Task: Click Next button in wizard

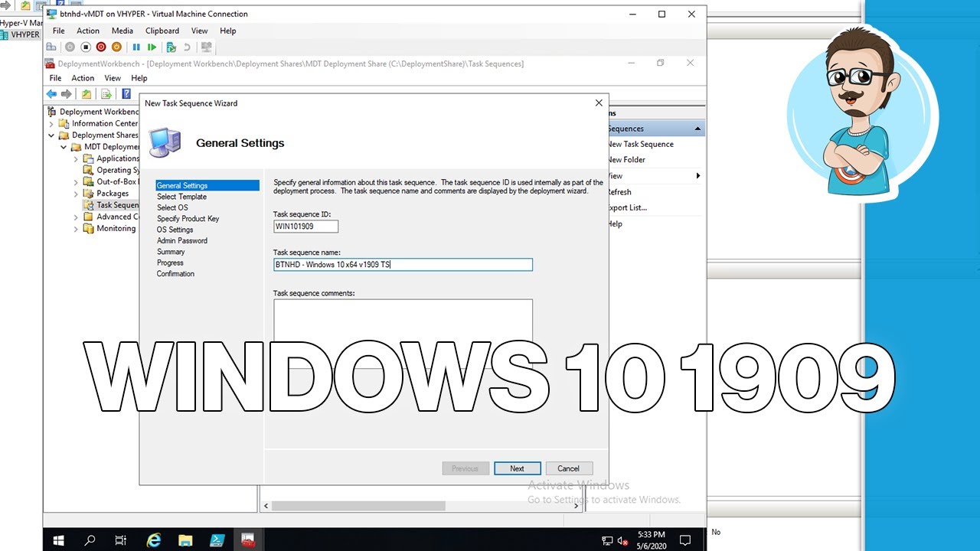Action: click(x=518, y=468)
